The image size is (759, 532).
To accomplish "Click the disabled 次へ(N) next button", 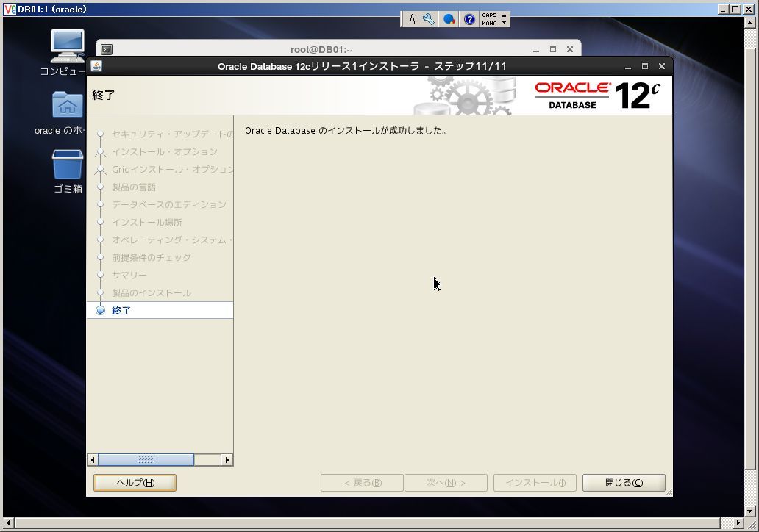I will coord(446,483).
